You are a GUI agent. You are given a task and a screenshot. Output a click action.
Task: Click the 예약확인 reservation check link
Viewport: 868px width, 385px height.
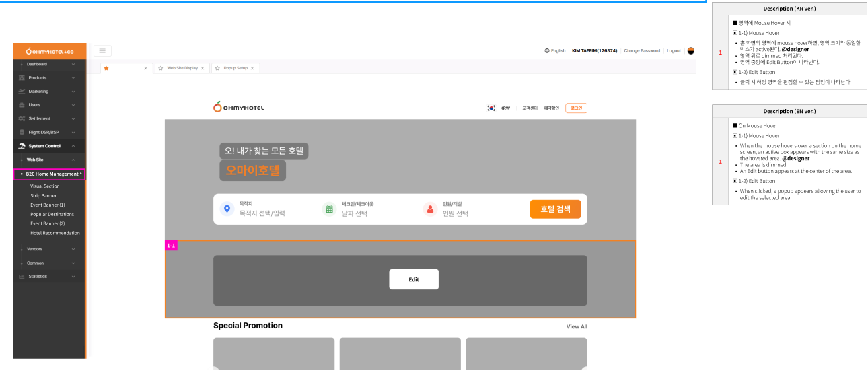(x=552, y=108)
